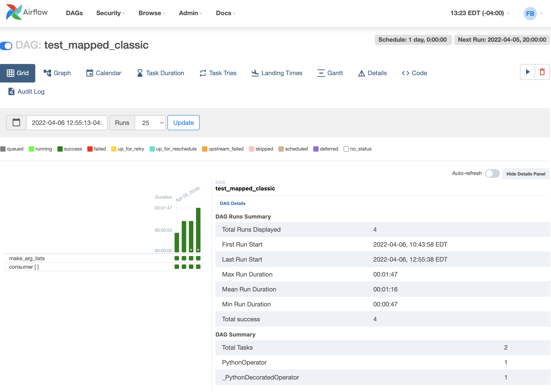The width and height of the screenshot is (551, 392).
Task: Pause the test_mapped_classic DAG toggle
Action: tap(6, 46)
